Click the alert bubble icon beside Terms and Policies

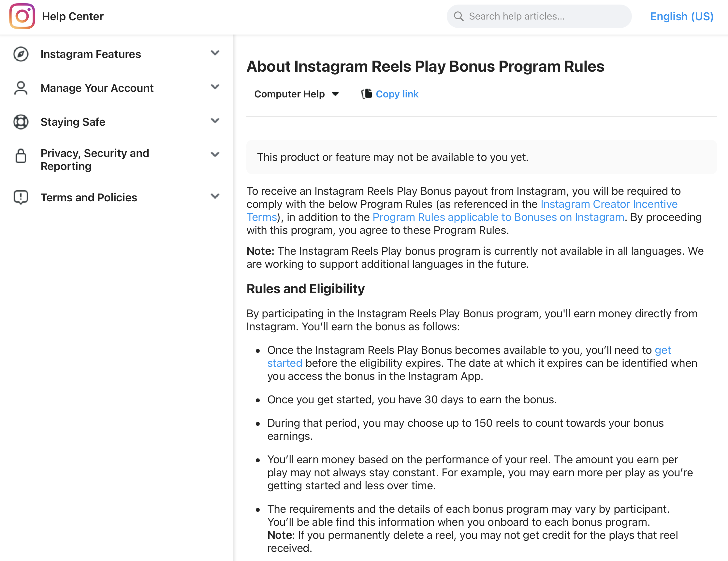click(x=21, y=197)
